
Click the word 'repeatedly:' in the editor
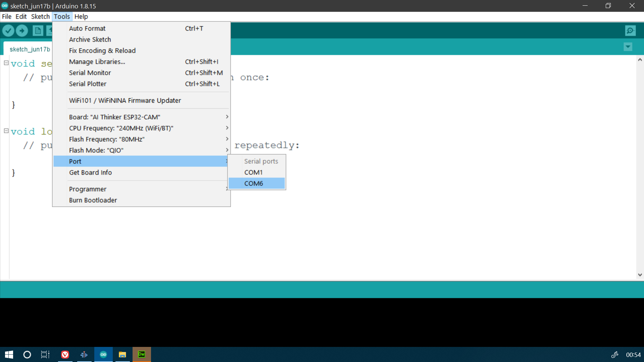(267, 145)
